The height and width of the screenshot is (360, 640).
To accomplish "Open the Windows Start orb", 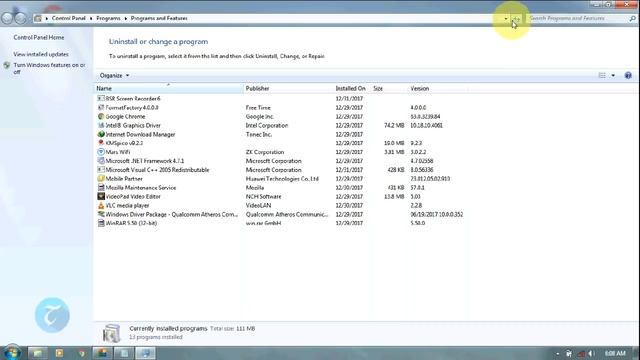I will [12, 352].
